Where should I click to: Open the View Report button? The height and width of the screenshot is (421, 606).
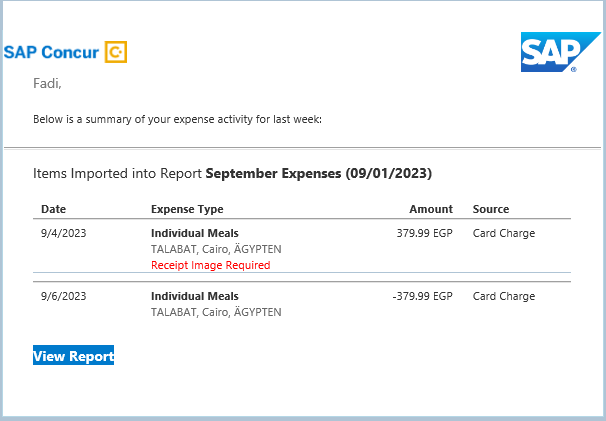coord(73,355)
